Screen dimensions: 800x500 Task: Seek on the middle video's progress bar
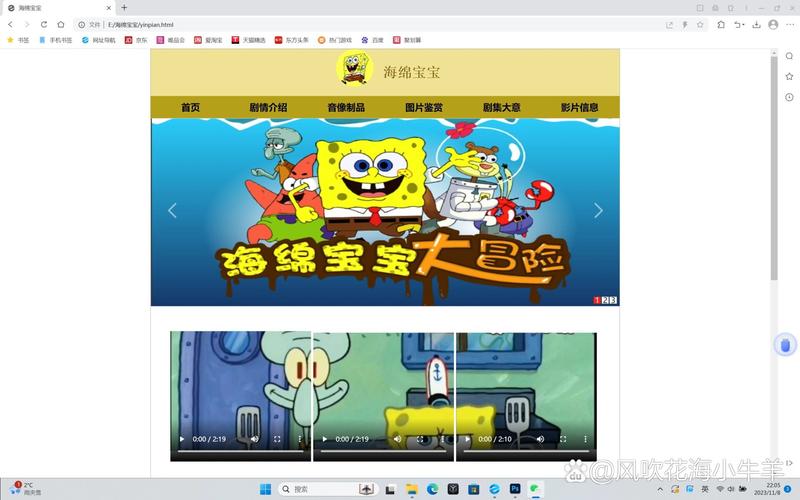pyautogui.click(x=383, y=451)
